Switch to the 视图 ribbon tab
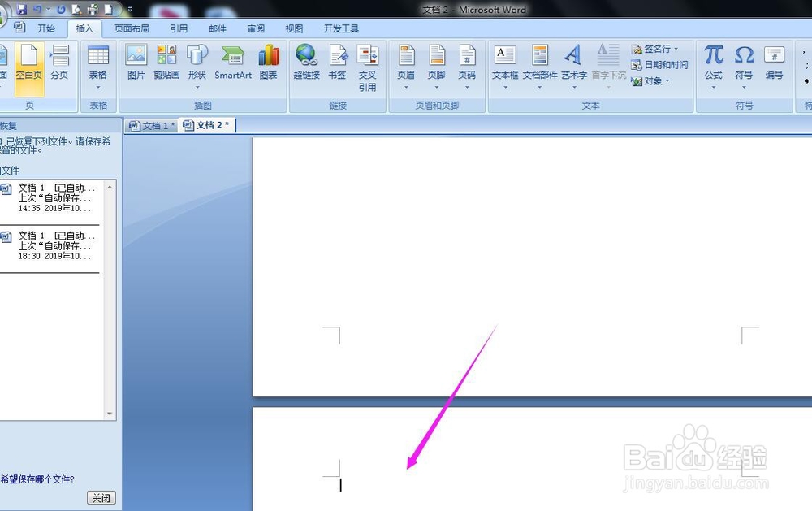 294,28
